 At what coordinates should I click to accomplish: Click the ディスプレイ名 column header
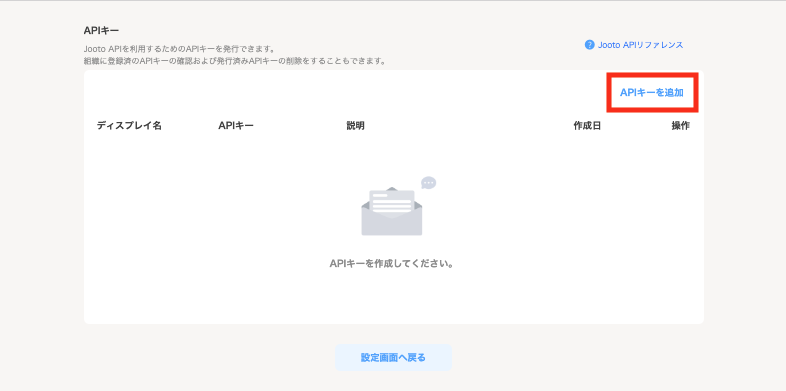(x=129, y=125)
